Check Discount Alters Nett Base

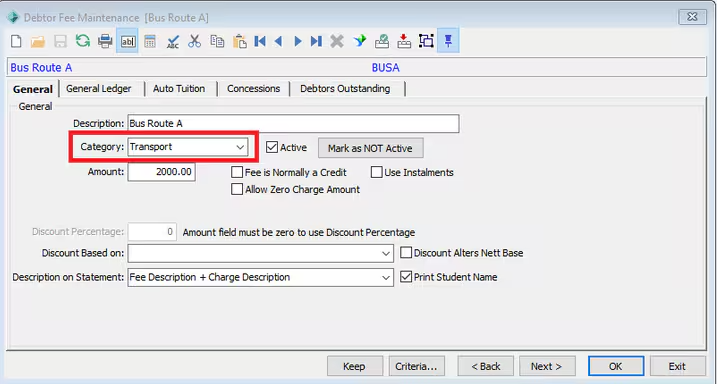[x=406, y=253]
